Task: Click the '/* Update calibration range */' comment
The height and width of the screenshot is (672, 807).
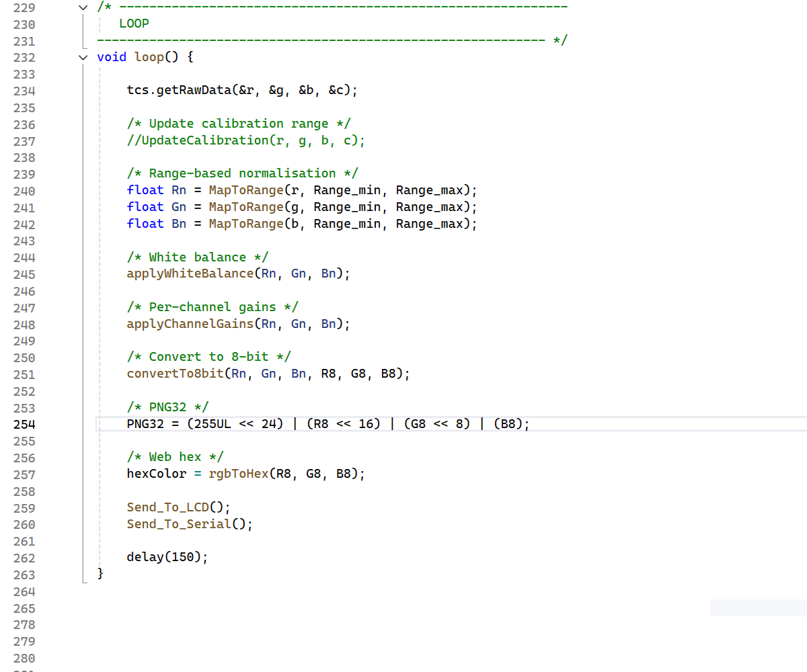Action: [x=239, y=124]
